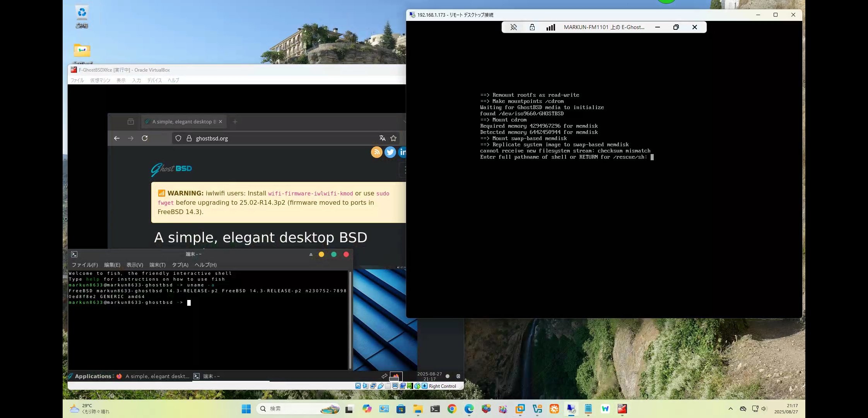Open terminal roll-up arrow button
Screen dimensions: 868x418
coord(311,254)
